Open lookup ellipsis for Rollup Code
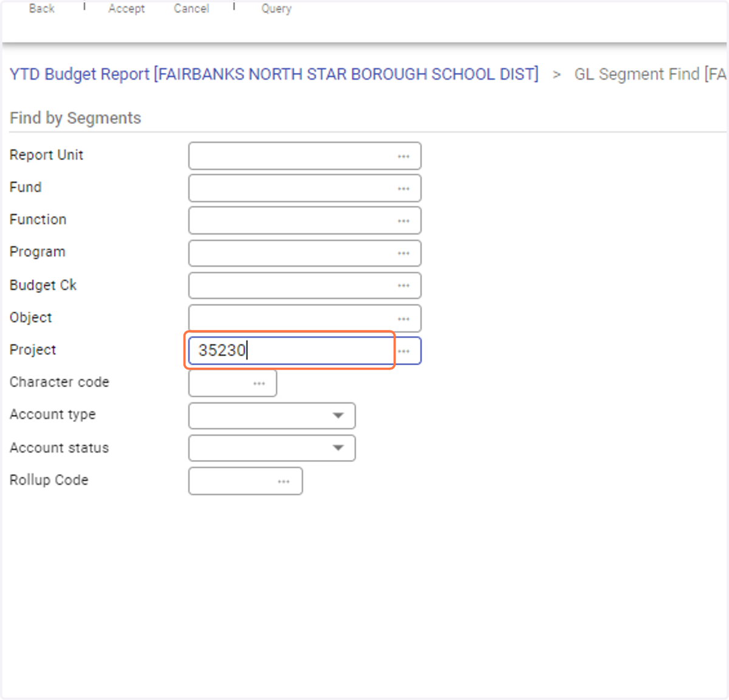This screenshot has width=729, height=700. [x=284, y=481]
